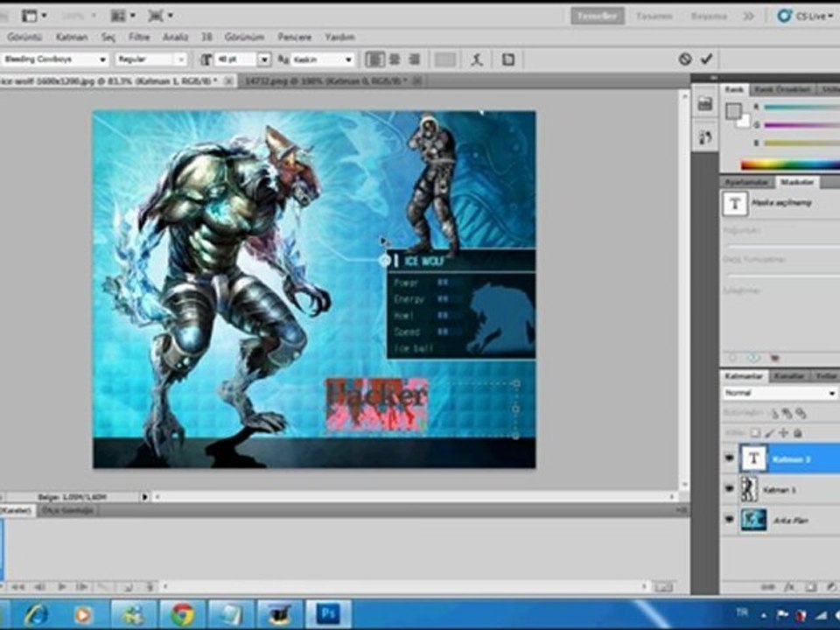Open Google Chrome from the taskbar
Image resolution: width=840 pixels, height=630 pixels.
click(x=182, y=614)
